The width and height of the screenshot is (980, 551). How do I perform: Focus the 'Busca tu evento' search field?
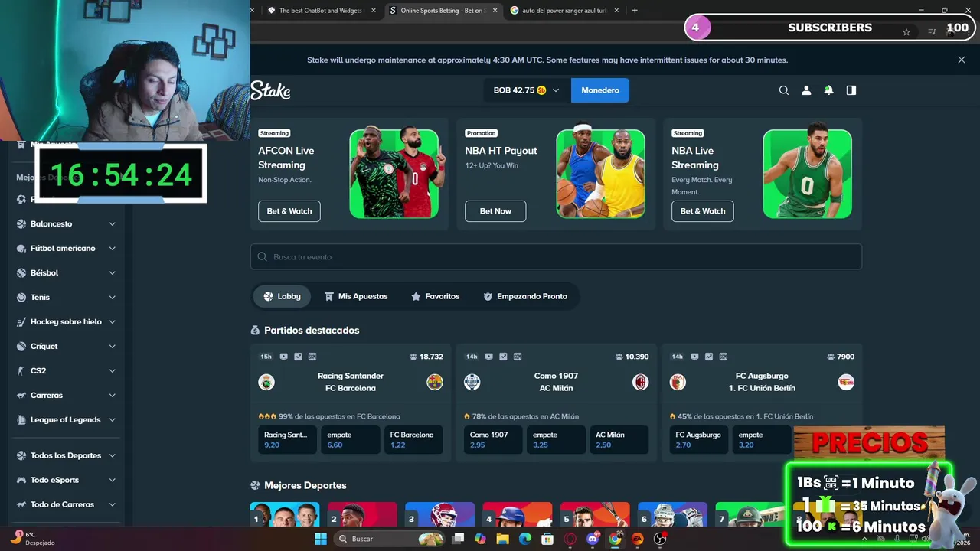[x=556, y=256]
